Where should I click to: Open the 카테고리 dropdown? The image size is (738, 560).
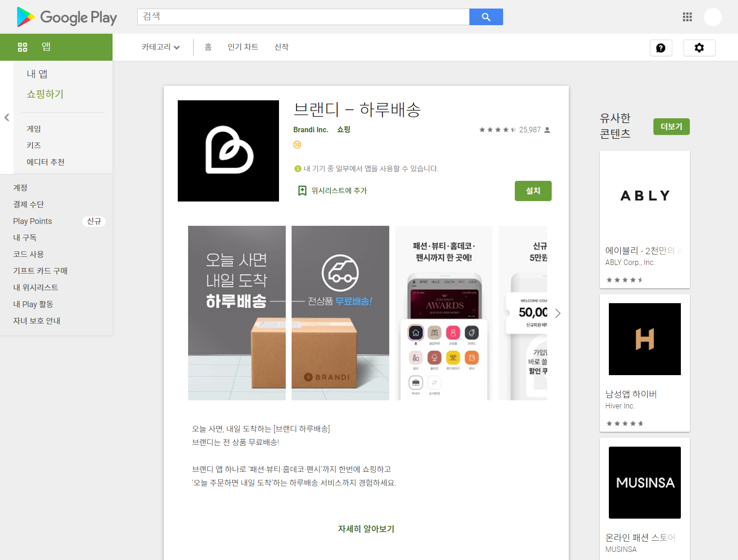[161, 47]
